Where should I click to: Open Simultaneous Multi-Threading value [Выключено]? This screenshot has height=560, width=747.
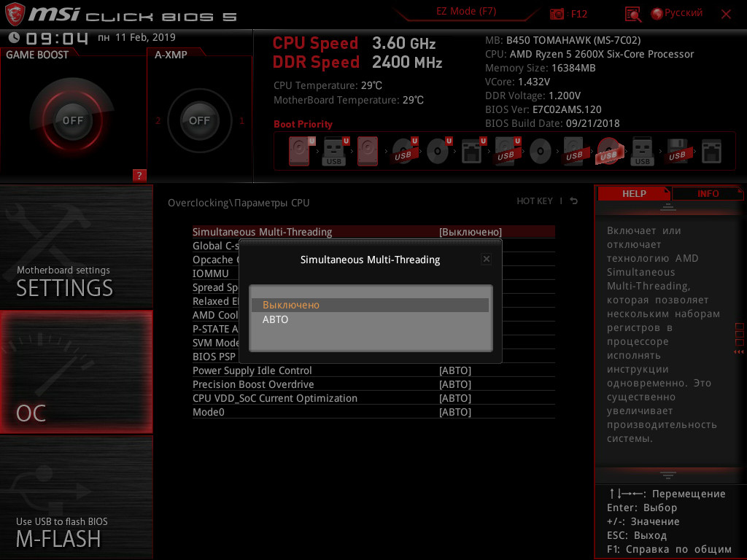[x=471, y=232]
